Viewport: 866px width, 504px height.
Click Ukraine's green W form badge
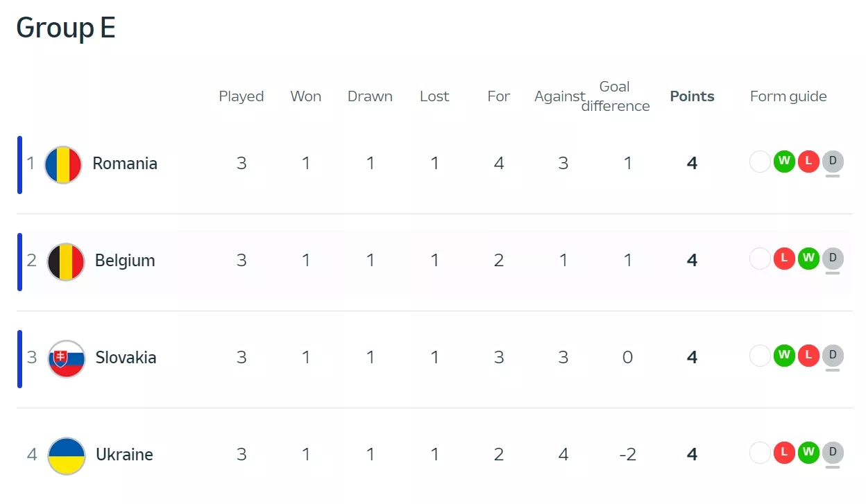[808, 453]
